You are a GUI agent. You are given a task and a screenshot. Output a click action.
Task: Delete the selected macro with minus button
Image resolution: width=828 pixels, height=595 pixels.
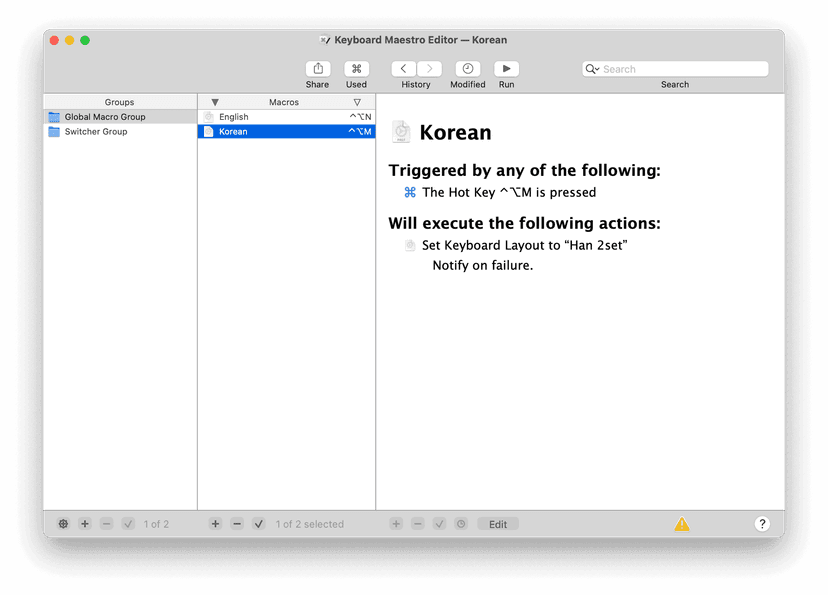click(237, 524)
